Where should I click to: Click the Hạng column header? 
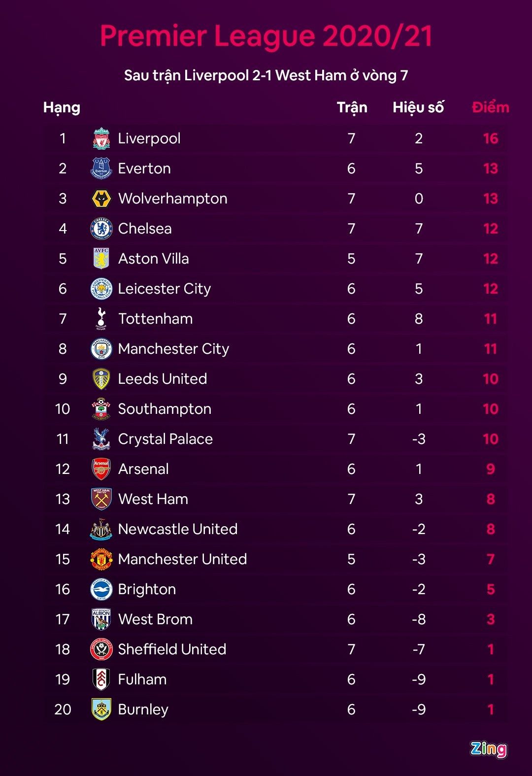[62, 107]
